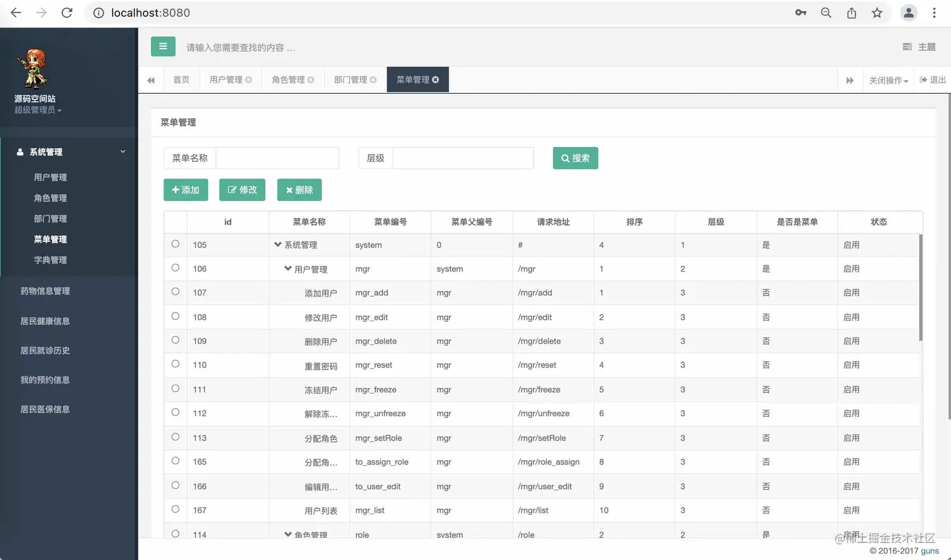
Task: Select radio button for row id 110
Action: click(x=175, y=364)
